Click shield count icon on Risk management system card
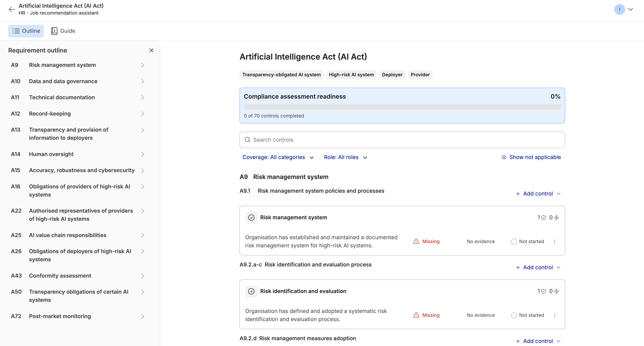 click(543, 218)
